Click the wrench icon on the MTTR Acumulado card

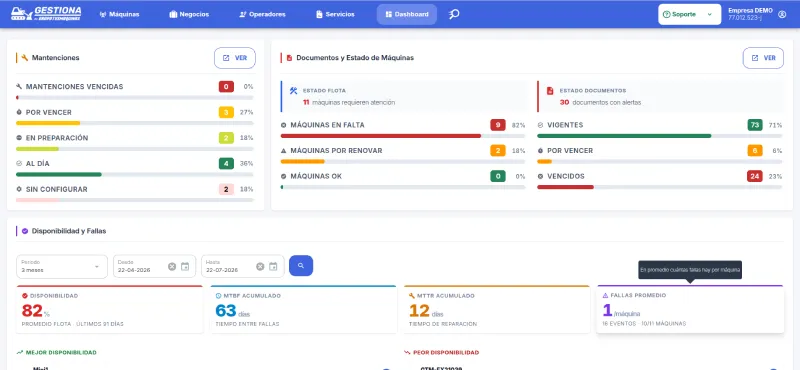pos(412,295)
